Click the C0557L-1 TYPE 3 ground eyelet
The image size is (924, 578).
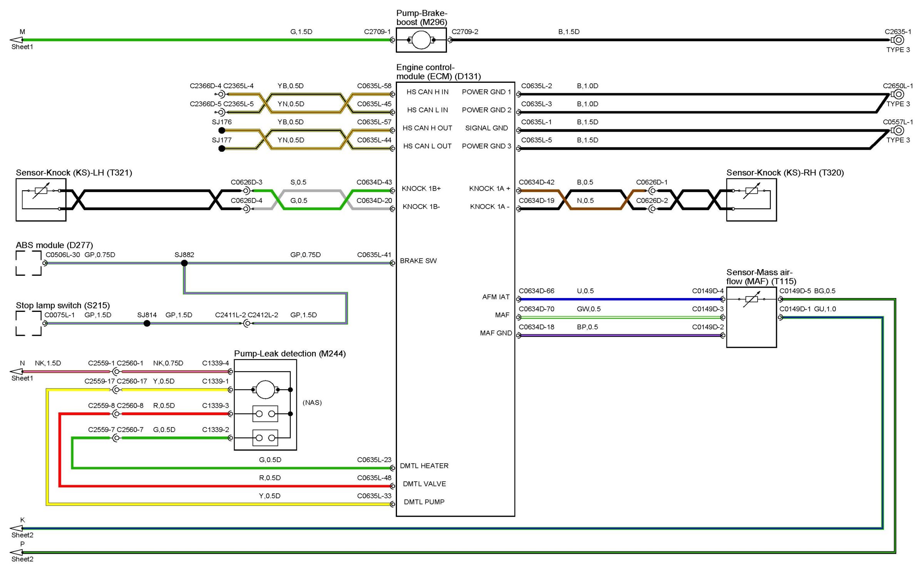tap(899, 131)
